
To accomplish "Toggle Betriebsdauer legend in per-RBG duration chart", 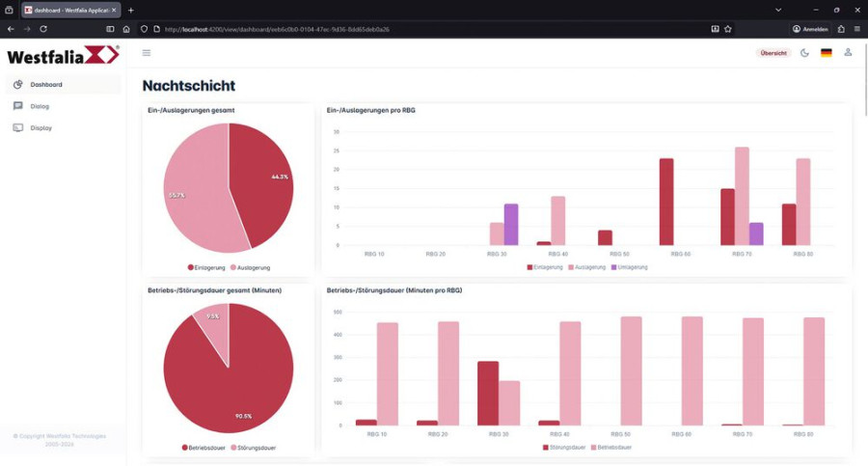I will (611, 447).
